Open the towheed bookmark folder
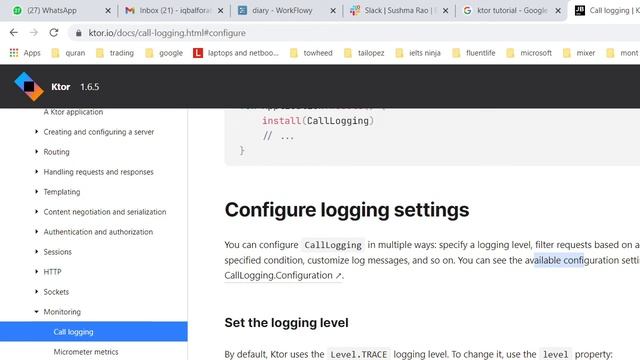This screenshot has height=360, width=640. (311, 53)
